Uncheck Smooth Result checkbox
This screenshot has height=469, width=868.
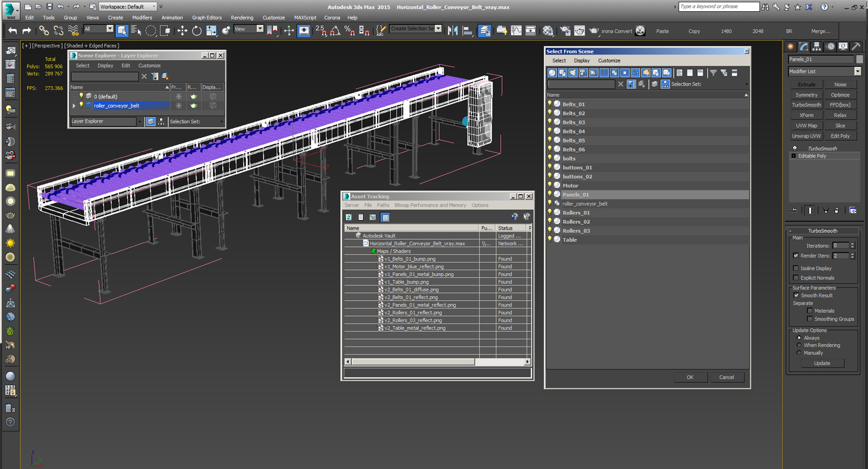[x=796, y=295]
